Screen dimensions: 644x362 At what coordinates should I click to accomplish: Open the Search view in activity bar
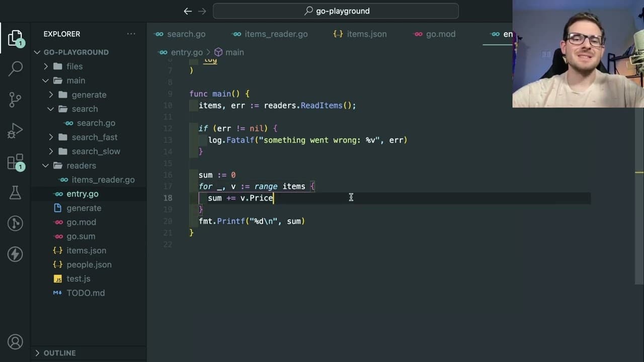pyautogui.click(x=15, y=68)
